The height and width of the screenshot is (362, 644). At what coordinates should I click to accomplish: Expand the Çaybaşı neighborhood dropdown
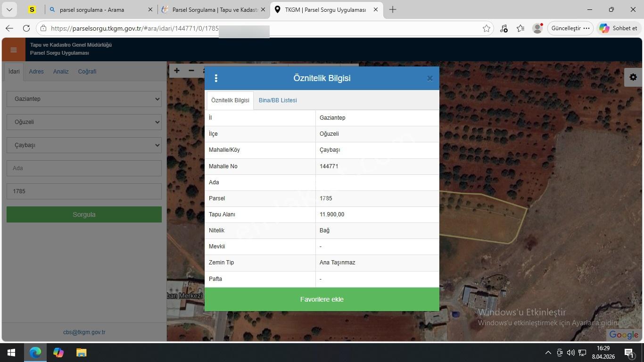(84, 145)
